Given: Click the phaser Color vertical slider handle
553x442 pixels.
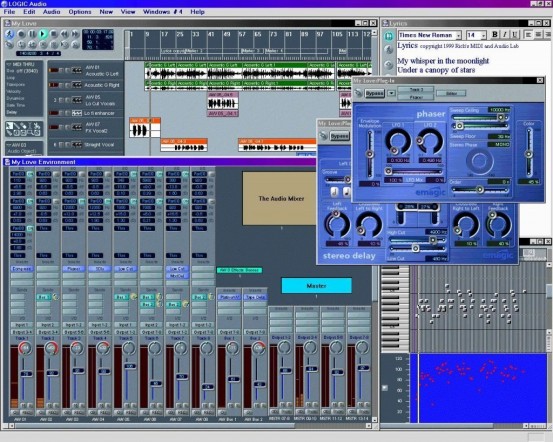Looking at the screenshot, I should click(528, 154).
